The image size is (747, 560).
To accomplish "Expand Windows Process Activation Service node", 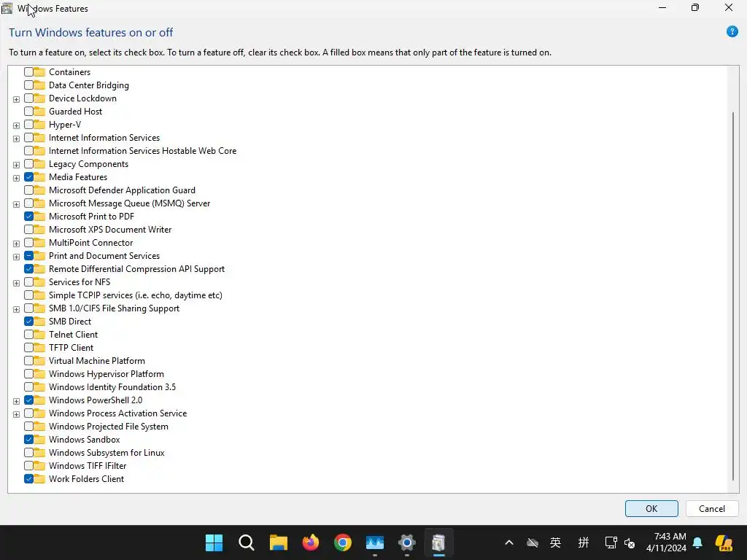I will click(16, 414).
